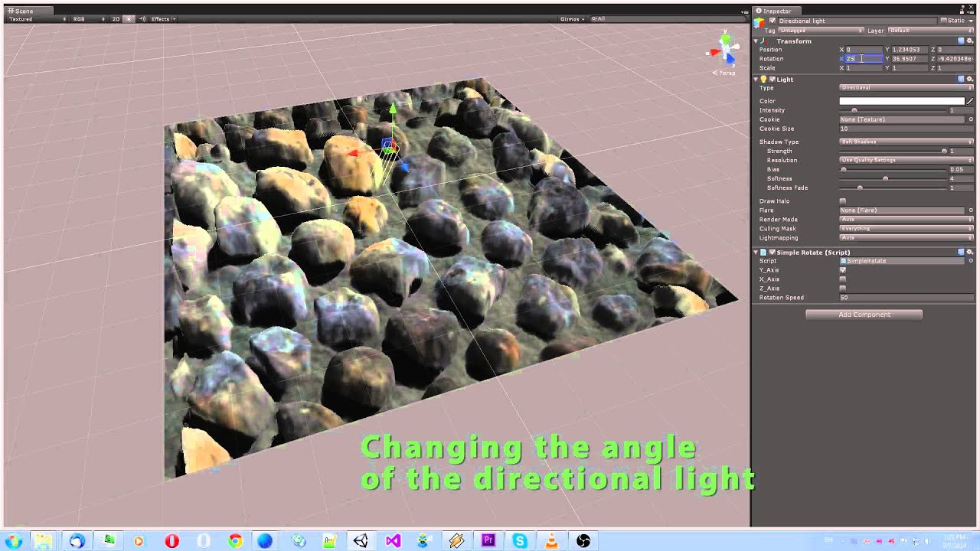Open Light component help book icon
The width and height of the screenshot is (980, 551).
pyautogui.click(x=962, y=79)
